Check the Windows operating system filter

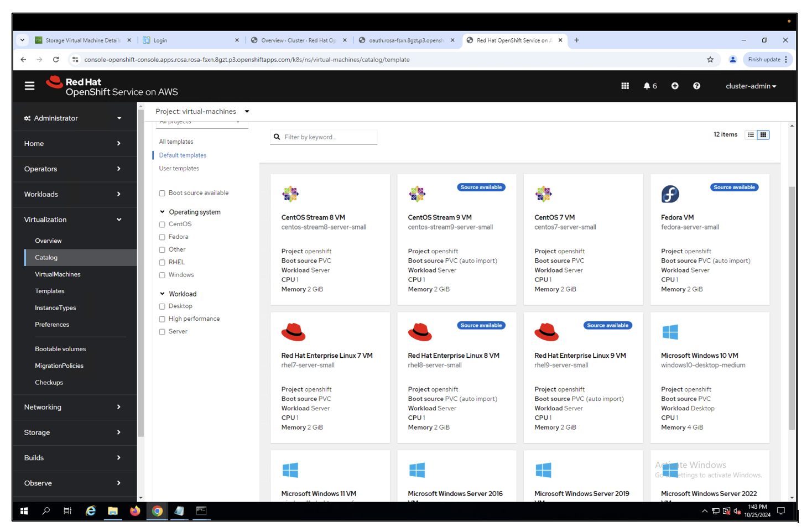pos(162,275)
